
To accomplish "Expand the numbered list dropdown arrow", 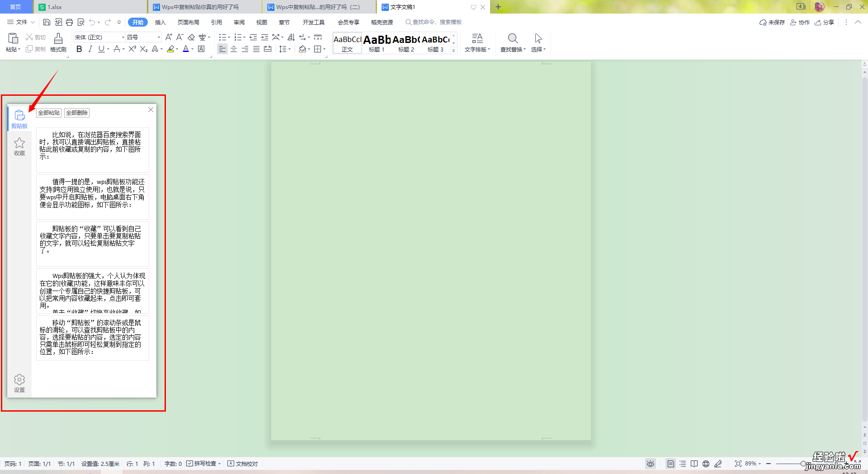I will [x=244, y=38].
